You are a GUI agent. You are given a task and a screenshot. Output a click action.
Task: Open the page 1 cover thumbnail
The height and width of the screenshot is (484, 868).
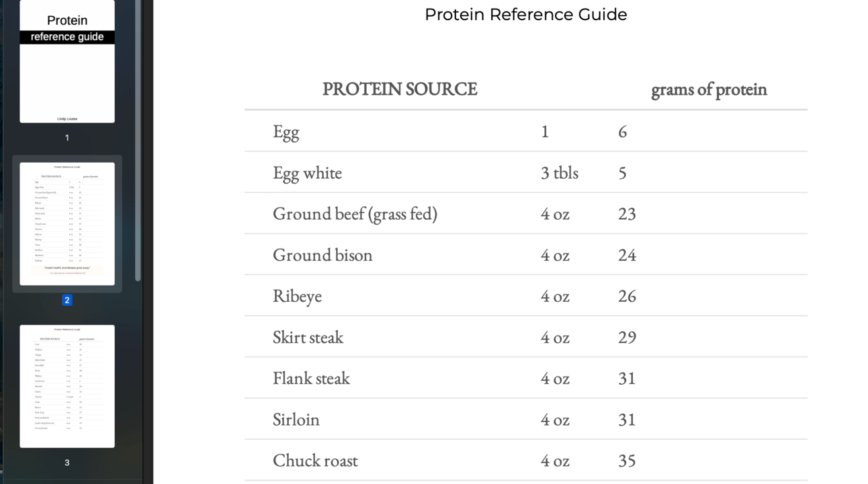point(67,61)
